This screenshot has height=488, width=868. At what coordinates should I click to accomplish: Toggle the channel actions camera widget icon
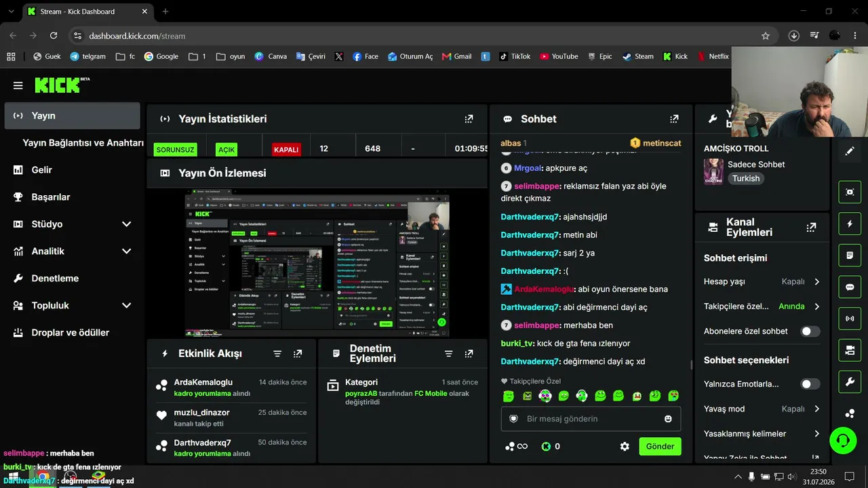850,350
